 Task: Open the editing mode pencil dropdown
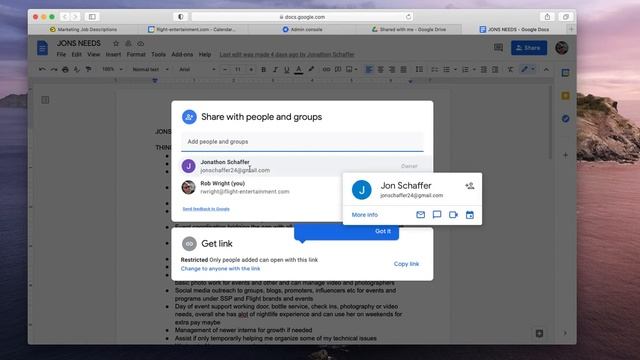tap(528, 69)
